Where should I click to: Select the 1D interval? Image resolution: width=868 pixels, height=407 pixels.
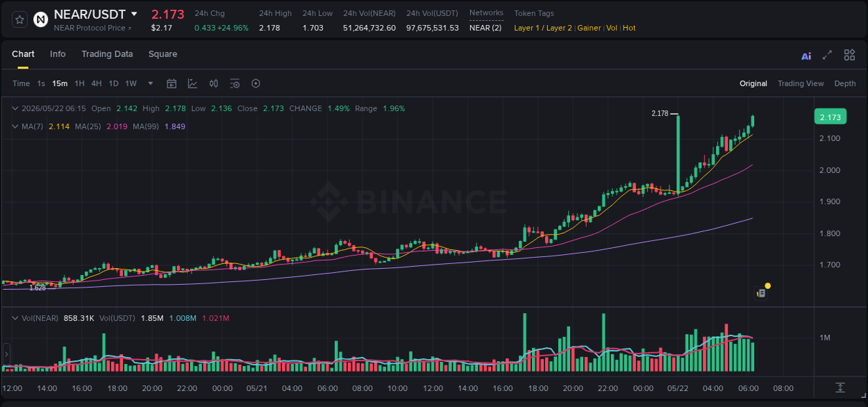tap(113, 83)
